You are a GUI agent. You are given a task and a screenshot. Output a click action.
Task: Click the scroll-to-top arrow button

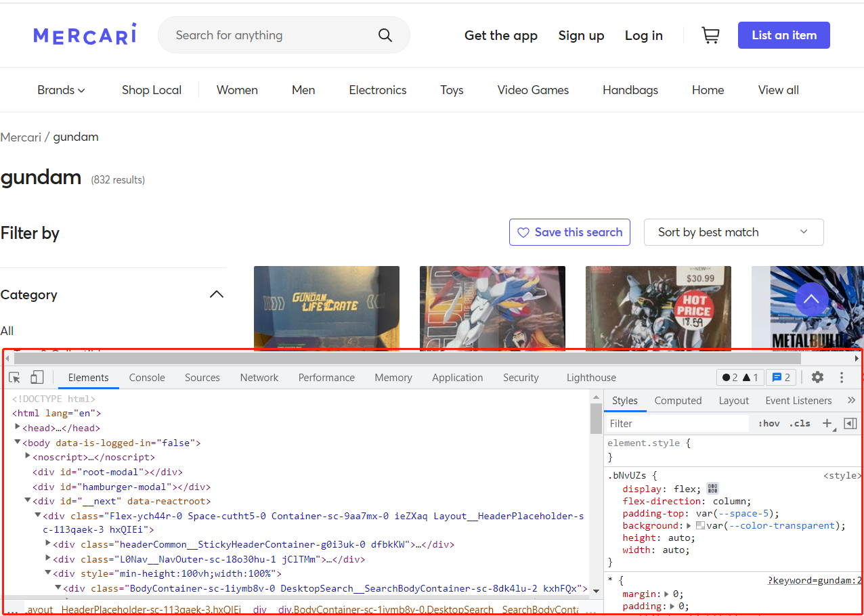pos(811,299)
